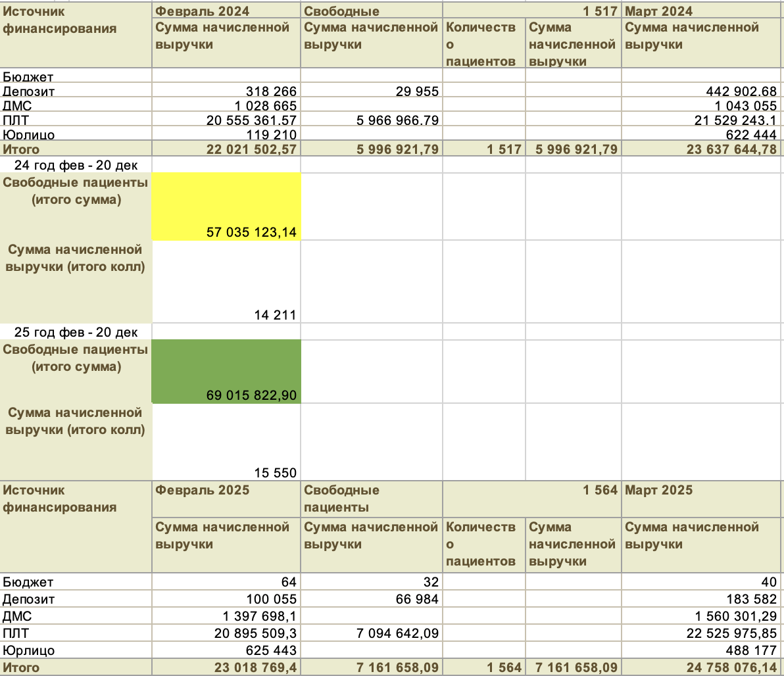Select the Март 2025 header cell
Image resolution: width=784 pixels, height=676 pixels.
coord(702,499)
